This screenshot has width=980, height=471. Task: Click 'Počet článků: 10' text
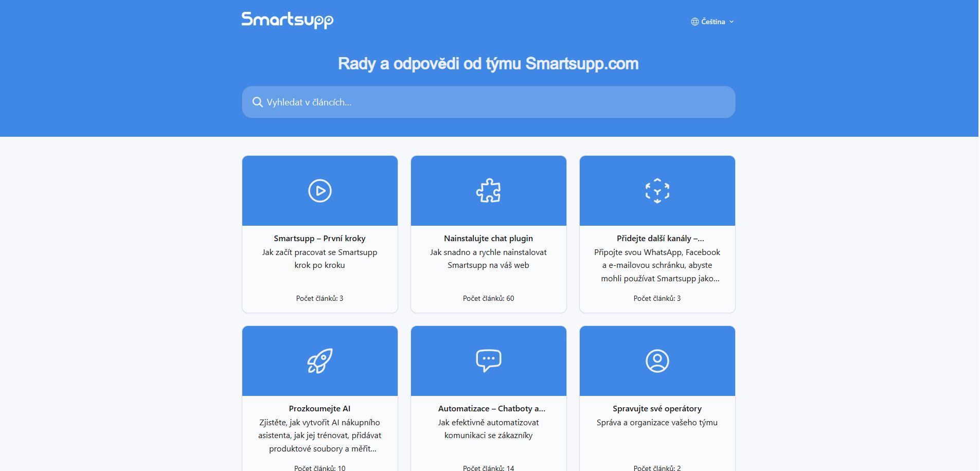click(x=319, y=468)
